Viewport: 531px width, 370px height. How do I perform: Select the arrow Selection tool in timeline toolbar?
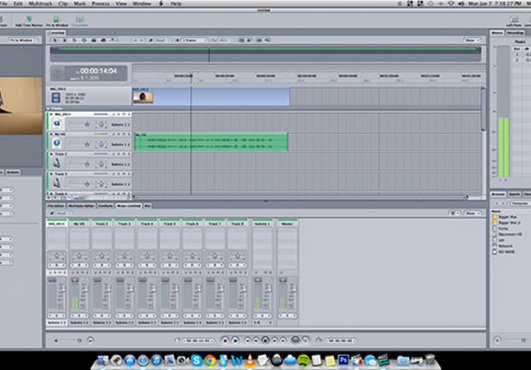point(55,40)
